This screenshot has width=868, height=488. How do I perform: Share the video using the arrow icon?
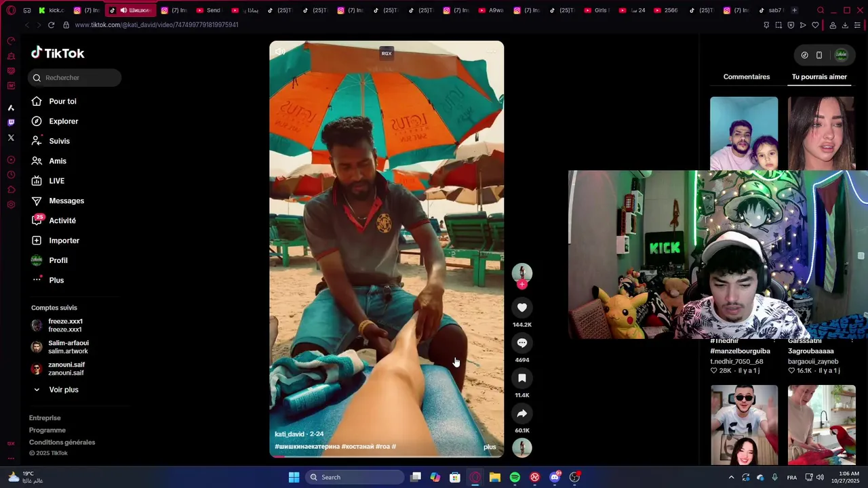point(521,413)
